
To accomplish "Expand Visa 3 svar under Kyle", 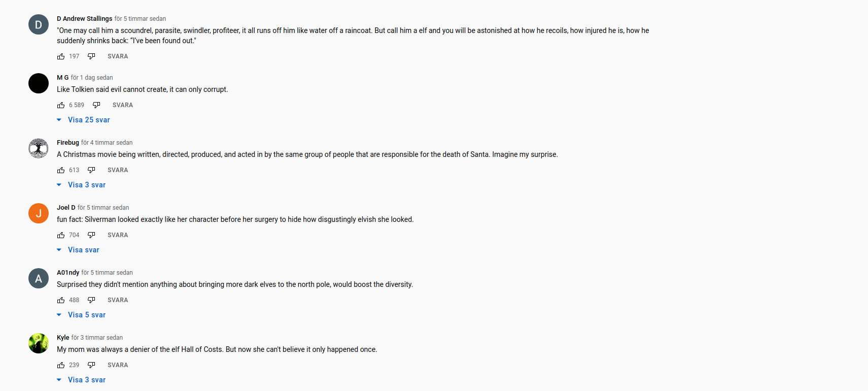I will coord(81,380).
